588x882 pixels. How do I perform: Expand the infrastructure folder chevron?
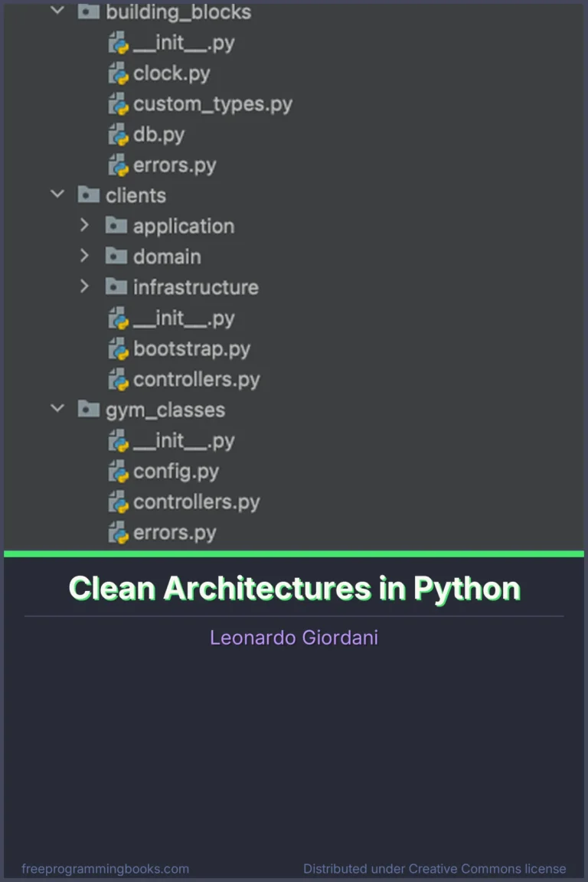coord(84,286)
